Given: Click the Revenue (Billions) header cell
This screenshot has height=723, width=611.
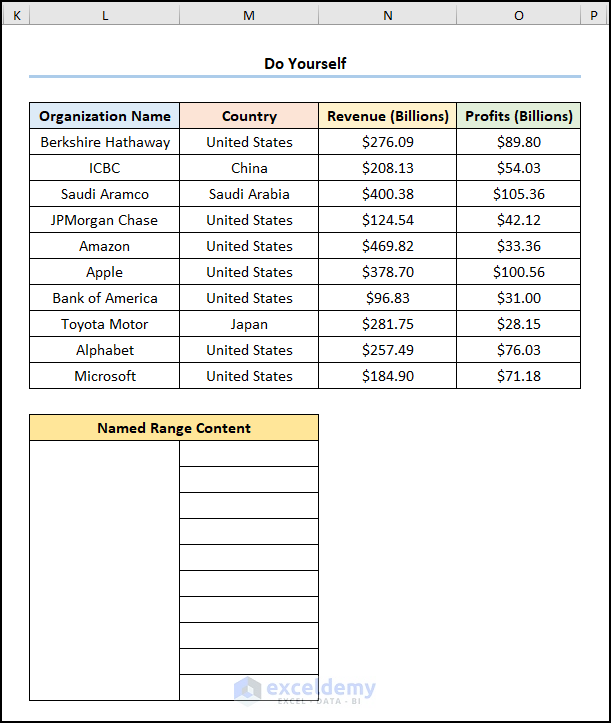Looking at the screenshot, I should coord(388,116).
